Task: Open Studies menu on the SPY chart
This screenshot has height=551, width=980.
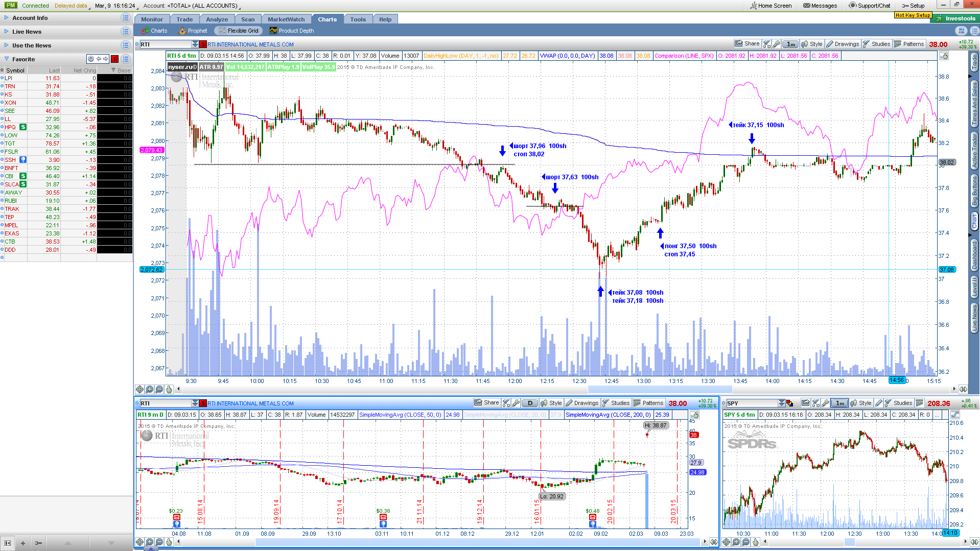Action: pyautogui.click(x=898, y=403)
